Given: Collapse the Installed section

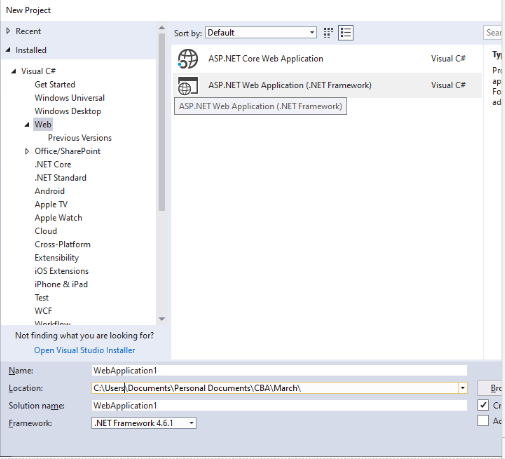Looking at the screenshot, I should [x=8, y=50].
